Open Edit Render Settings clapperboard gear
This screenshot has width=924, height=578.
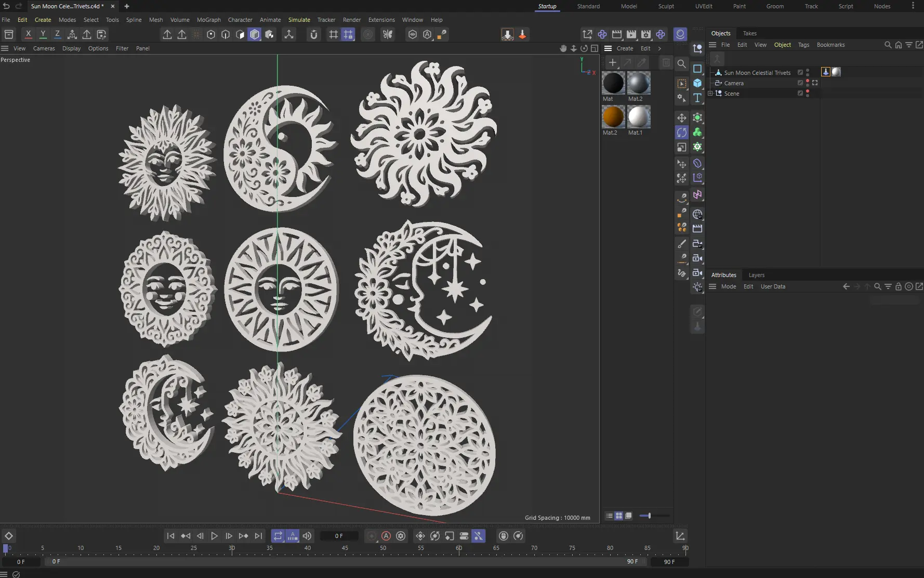(x=646, y=34)
